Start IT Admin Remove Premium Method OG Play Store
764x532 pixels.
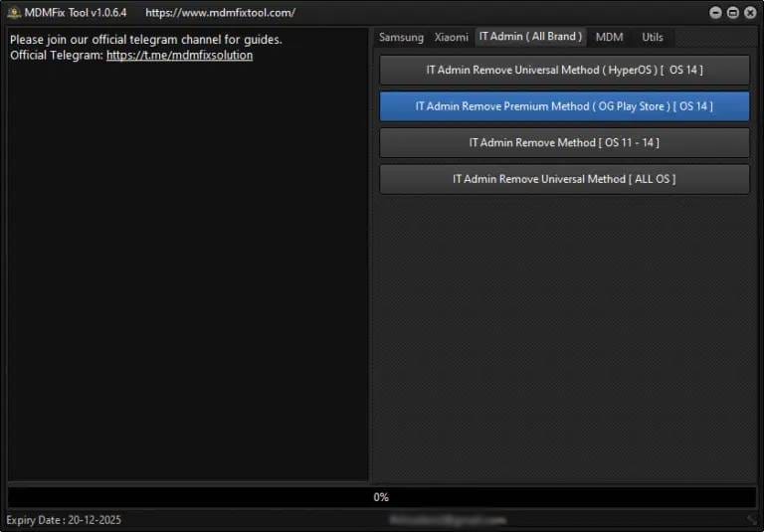[564, 106]
